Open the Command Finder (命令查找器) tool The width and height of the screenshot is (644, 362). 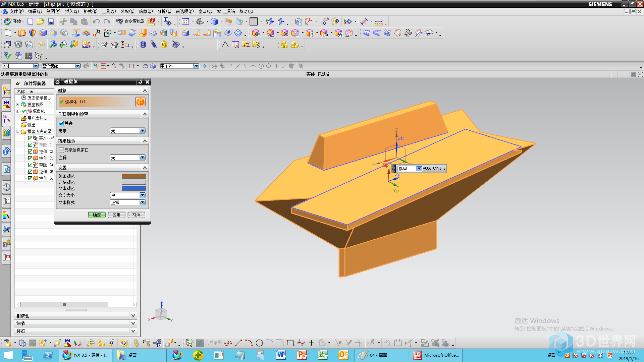pyautogui.click(x=130, y=21)
